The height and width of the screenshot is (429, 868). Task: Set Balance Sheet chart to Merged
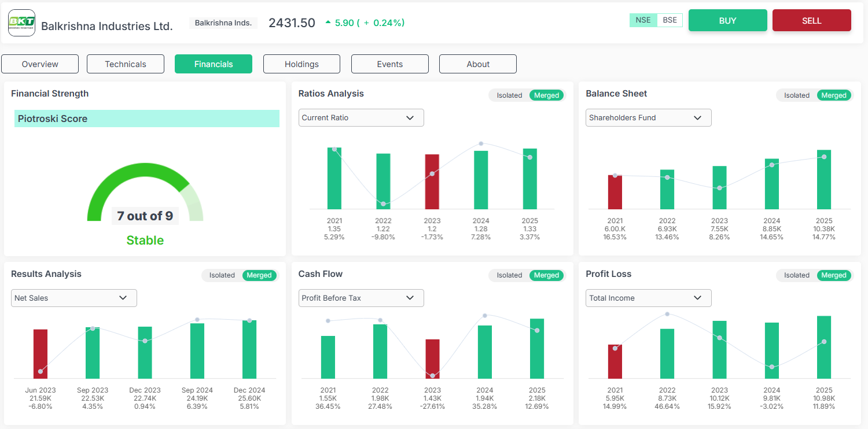click(x=834, y=95)
